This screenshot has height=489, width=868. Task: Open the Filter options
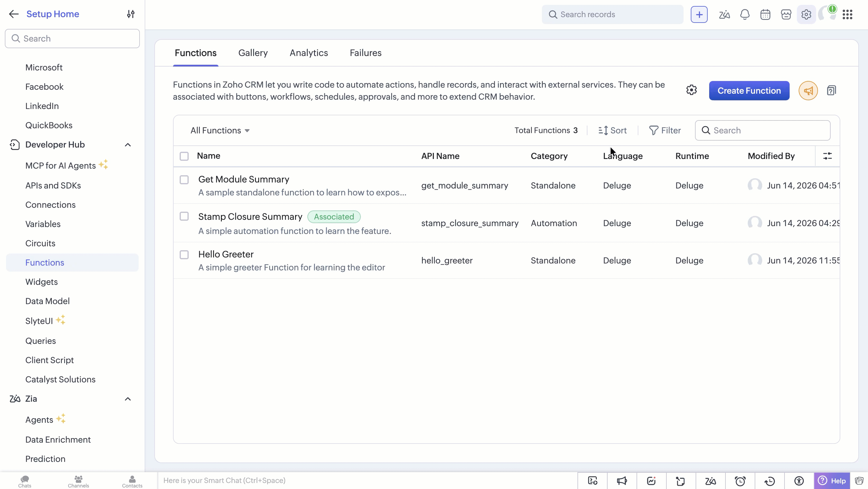pos(665,130)
